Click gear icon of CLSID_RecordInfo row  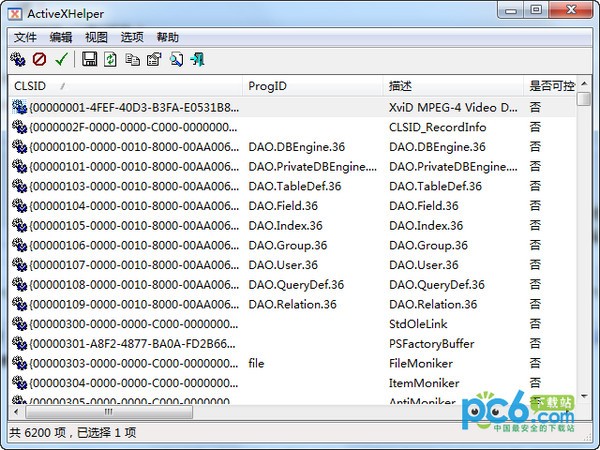point(19,127)
